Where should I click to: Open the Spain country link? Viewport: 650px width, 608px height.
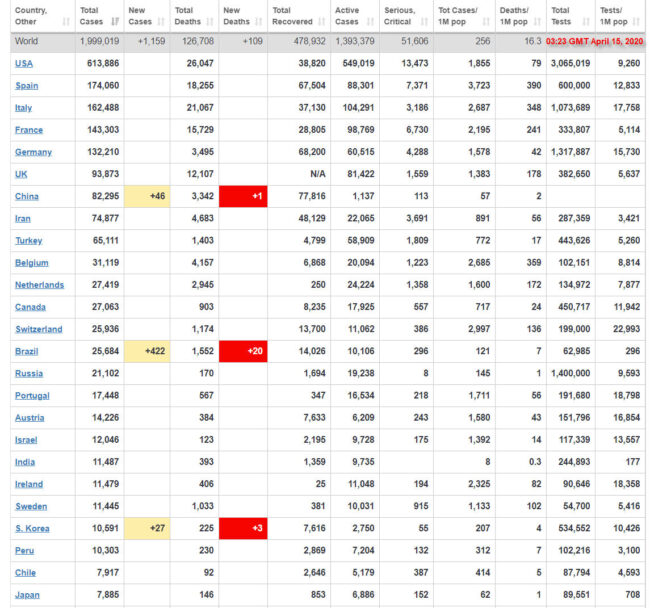click(27, 85)
